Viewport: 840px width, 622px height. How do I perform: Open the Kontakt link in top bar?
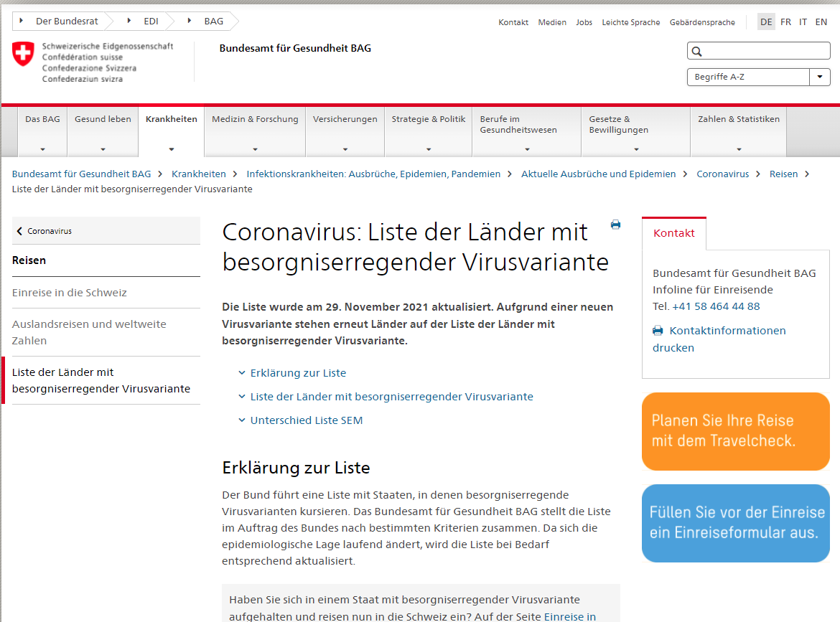[x=513, y=22]
